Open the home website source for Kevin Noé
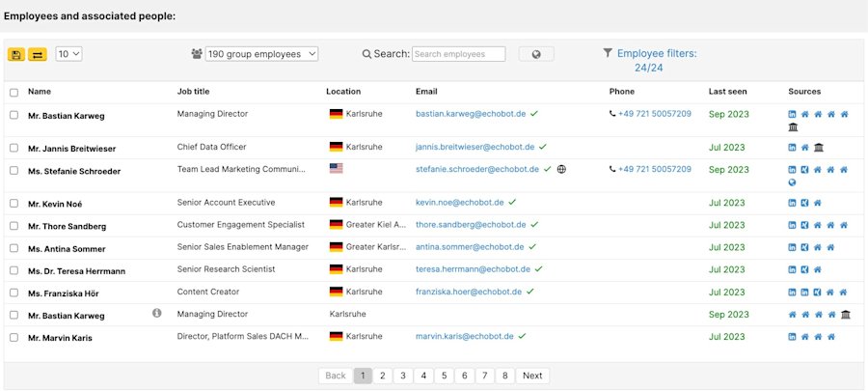 (818, 203)
